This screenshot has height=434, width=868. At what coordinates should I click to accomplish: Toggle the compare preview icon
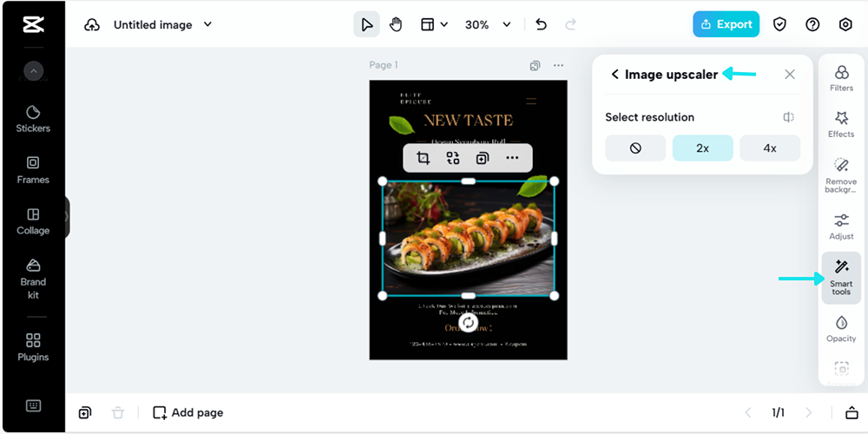789,117
